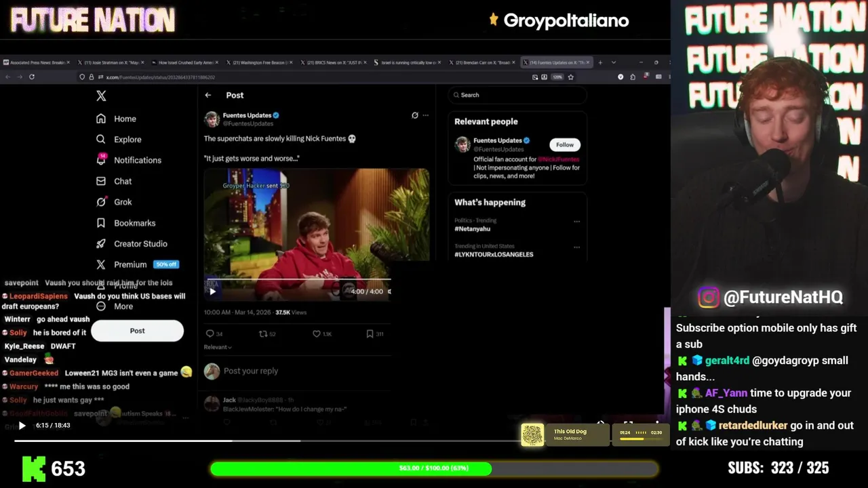Close the Fuentes Updates browser tab
Image resolution: width=868 pixels, height=488 pixels.
[588, 62]
